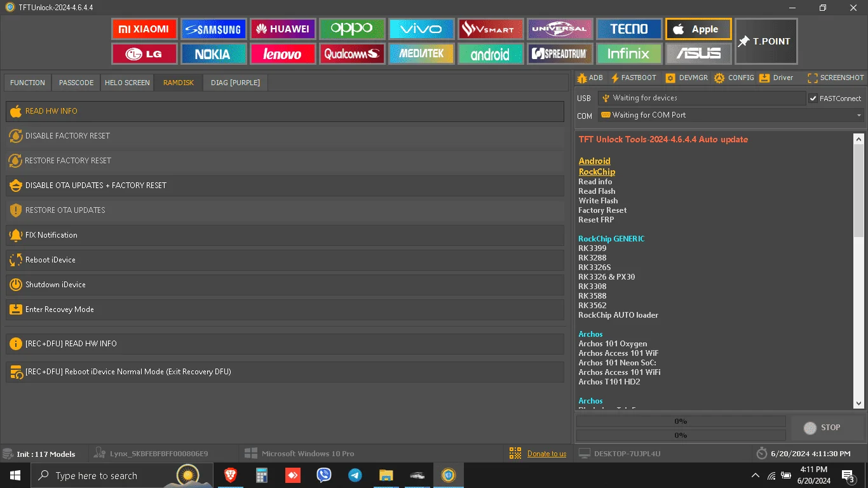This screenshot has width=868, height=488.
Task: Switch to the FUNCTION tab
Action: coord(27,83)
